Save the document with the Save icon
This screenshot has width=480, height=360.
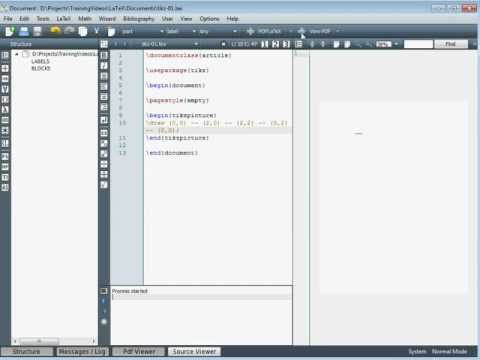[37, 31]
